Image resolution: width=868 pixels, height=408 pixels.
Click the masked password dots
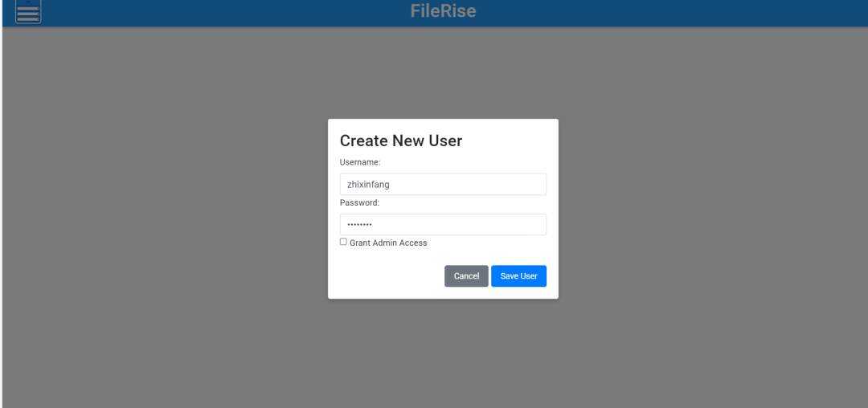(x=359, y=225)
